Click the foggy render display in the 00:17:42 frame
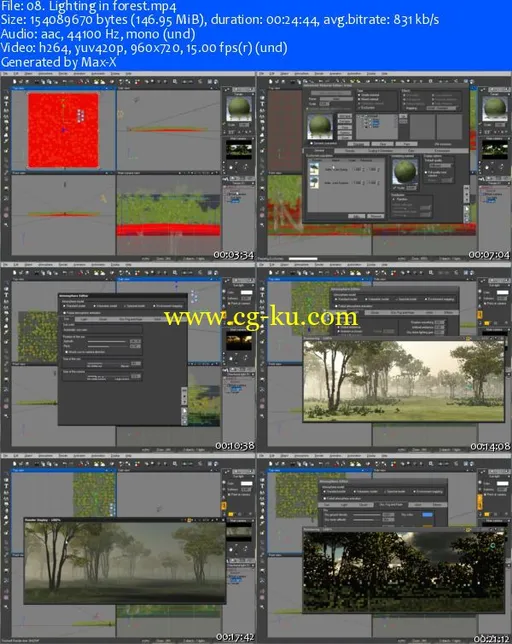Image resolution: width=512 pixels, height=644 pixels. (124, 563)
